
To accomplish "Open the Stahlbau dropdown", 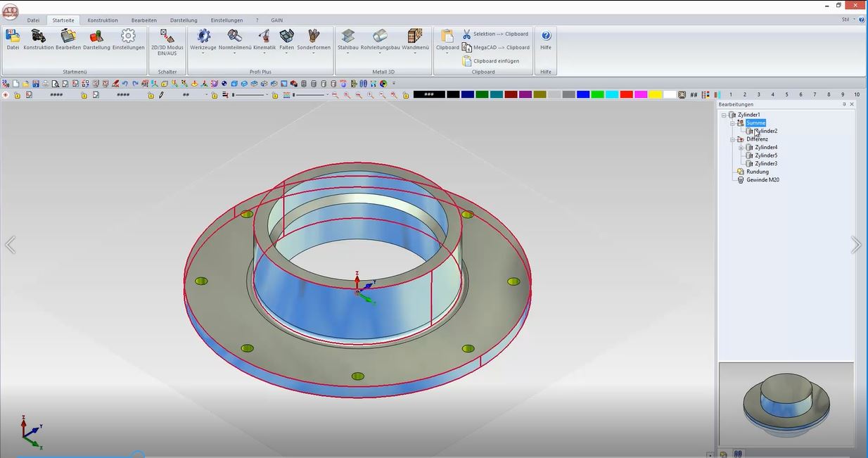I will (348, 42).
